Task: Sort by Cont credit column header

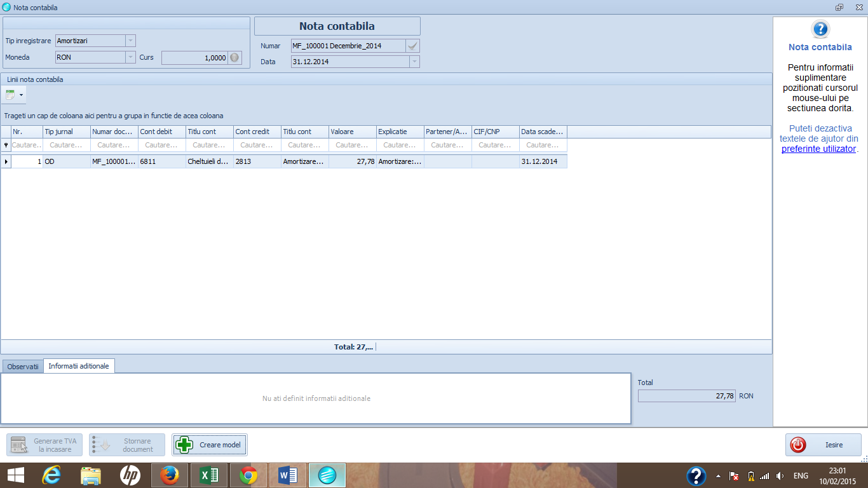Action: [257, 132]
